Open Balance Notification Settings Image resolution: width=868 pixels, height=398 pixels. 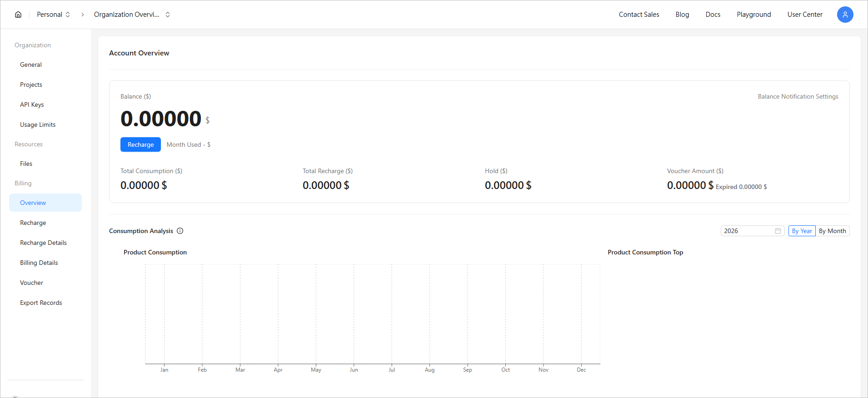coord(798,96)
